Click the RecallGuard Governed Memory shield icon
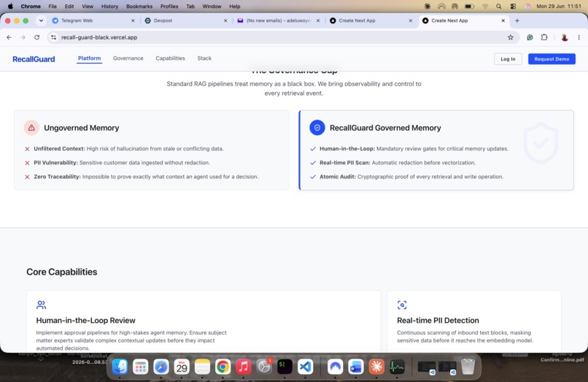The width and height of the screenshot is (588, 382). pyautogui.click(x=317, y=128)
